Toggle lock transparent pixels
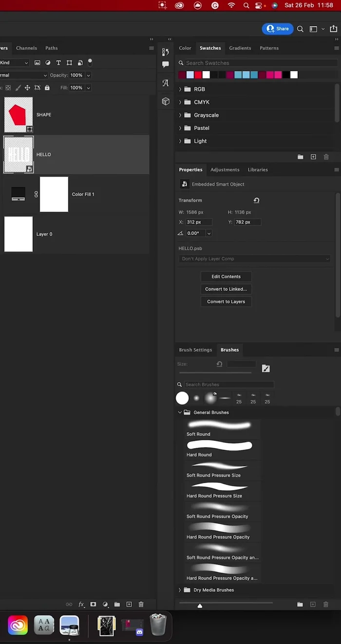Image resolution: width=341 pixels, height=644 pixels. pos(8,88)
